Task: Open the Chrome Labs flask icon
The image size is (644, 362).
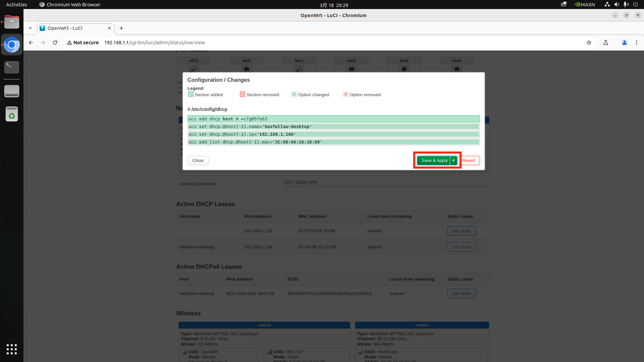Action: (x=605, y=43)
